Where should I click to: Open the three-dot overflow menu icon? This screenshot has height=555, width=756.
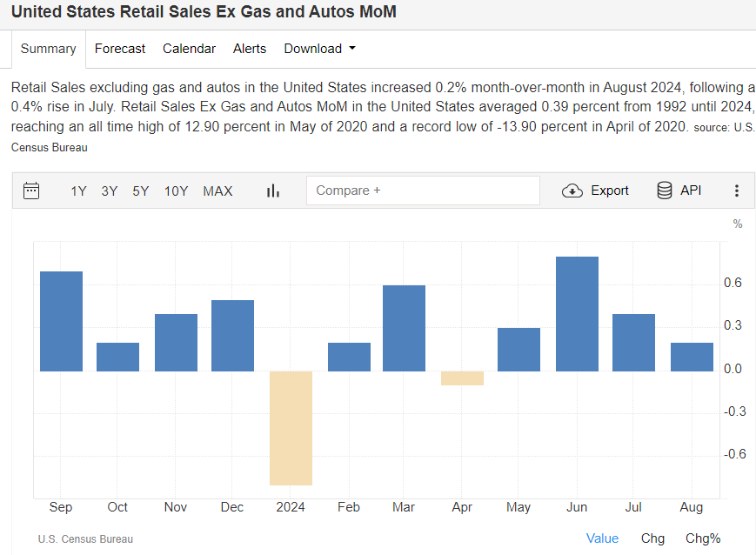point(737,191)
